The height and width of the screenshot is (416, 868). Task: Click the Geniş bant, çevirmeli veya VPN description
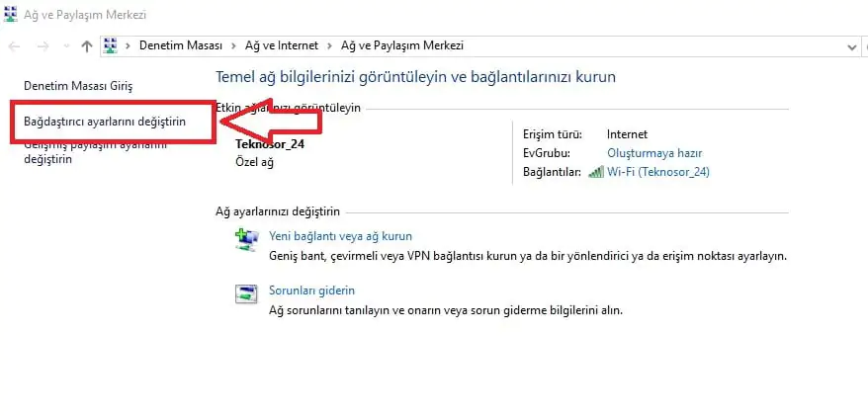tap(528, 257)
